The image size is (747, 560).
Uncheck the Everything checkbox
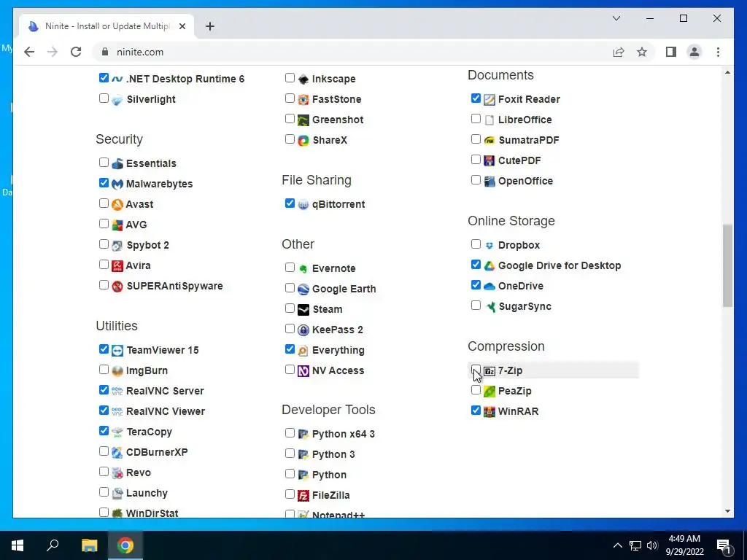(290, 349)
